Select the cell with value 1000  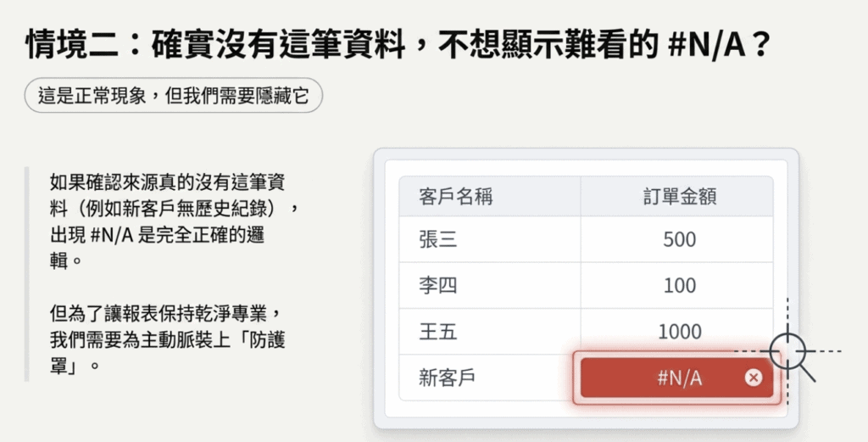(679, 332)
